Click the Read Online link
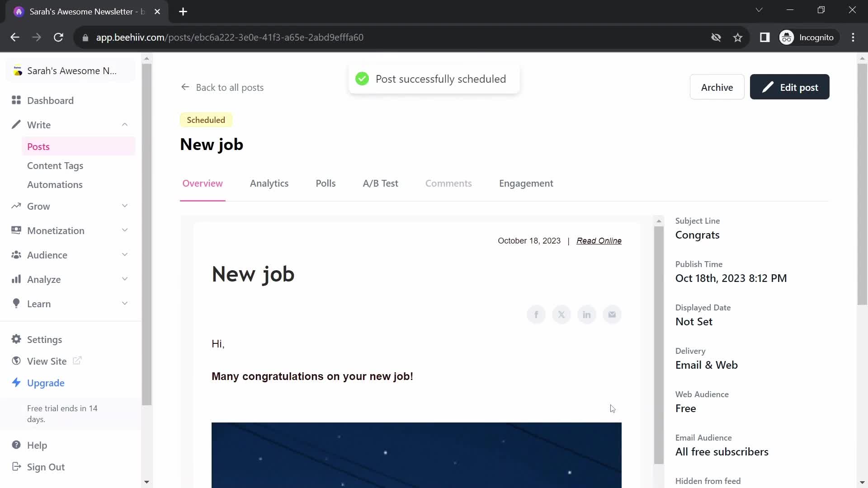The image size is (868, 488). tap(599, 241)
